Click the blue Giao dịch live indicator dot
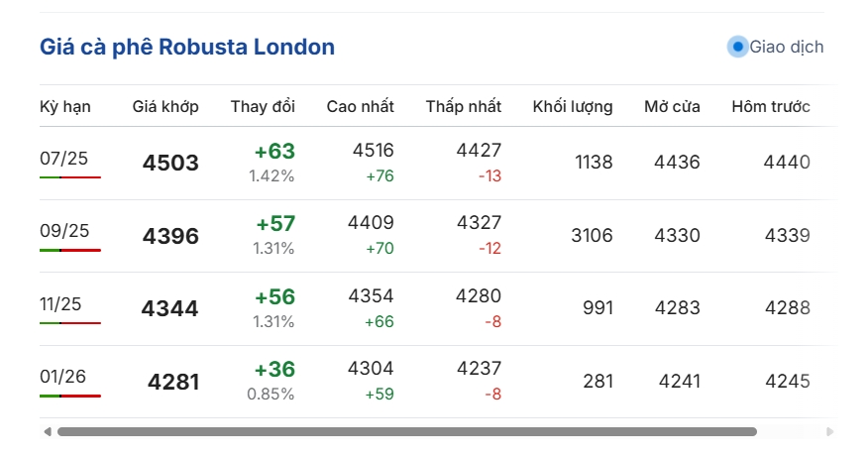 point(737,47)
